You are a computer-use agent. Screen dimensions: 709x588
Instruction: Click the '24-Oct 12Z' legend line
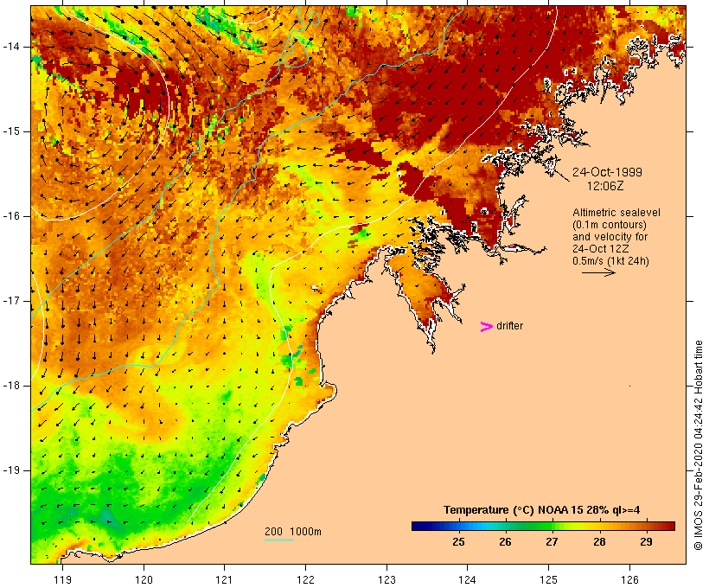click(600, 249)
